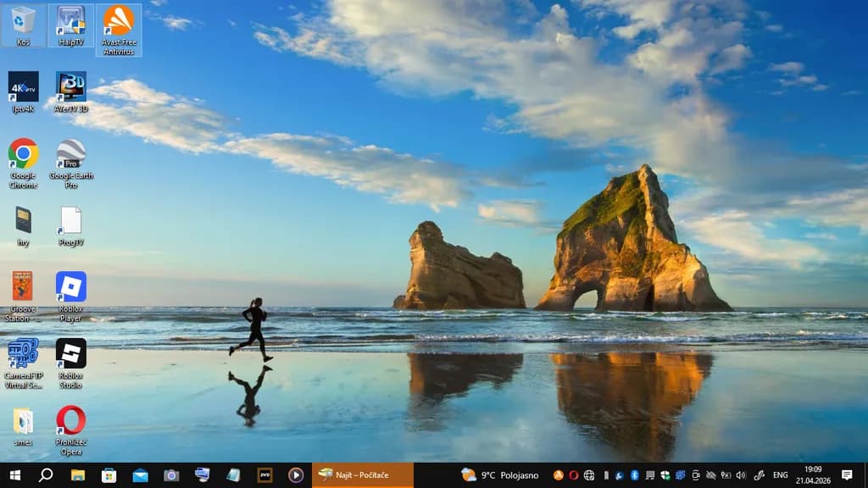Select the AverTV 3D desktop icon
This screenshot has width=868, height=488.
click(x=71, y=91)
